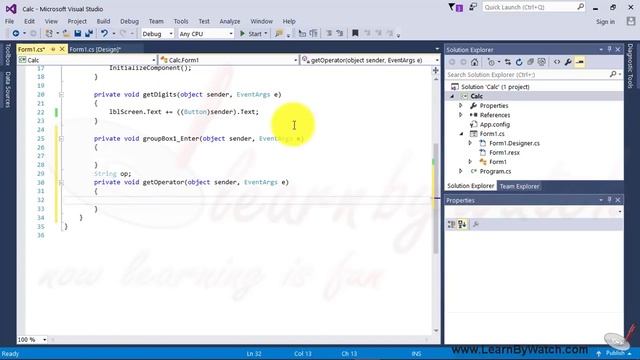Click the Categorized icon in Properties panel
The width and height of the screenshot is (640, 360).
tap(451, 224)
